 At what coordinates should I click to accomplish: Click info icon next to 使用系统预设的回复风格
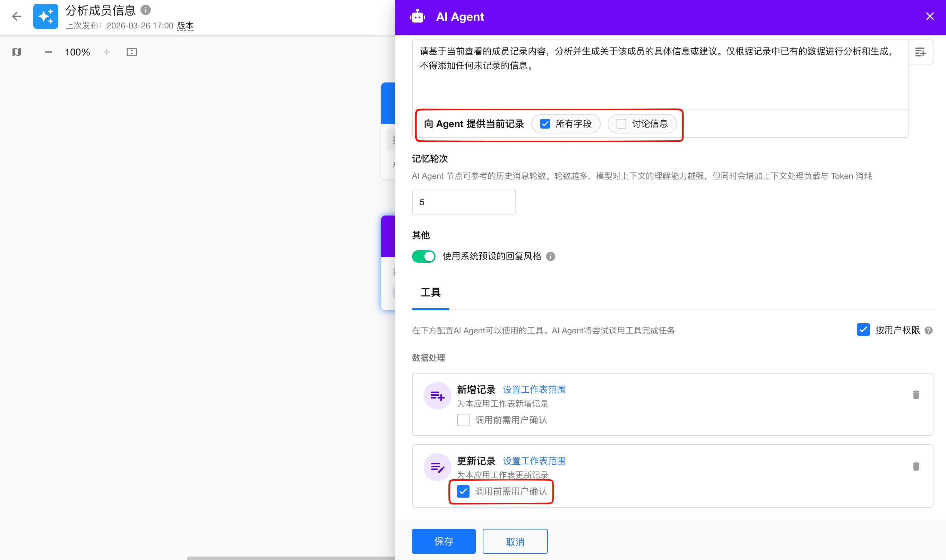[x=551, y=256]
